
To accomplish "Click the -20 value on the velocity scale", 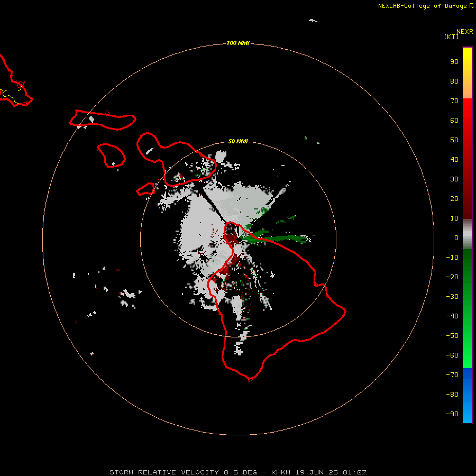I will click(452, 277).
